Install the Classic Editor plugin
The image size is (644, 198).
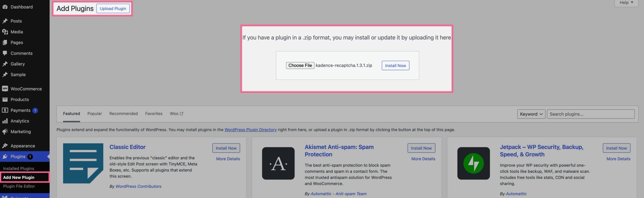226,148
